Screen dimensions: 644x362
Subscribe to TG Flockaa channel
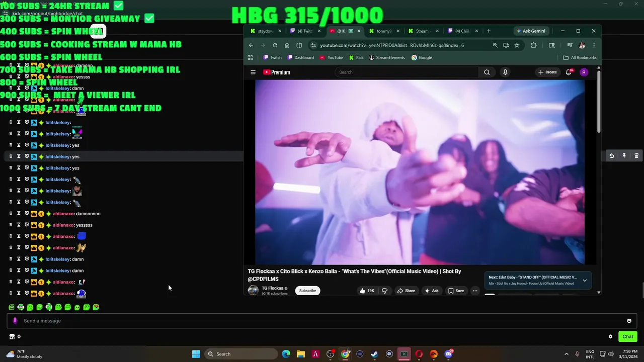coord(307,291)
